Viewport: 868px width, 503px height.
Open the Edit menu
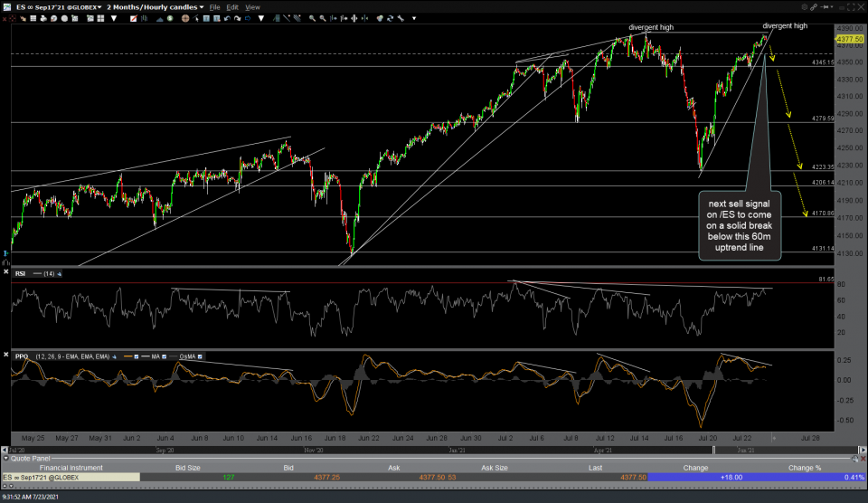pyautogui.click(x=232, y=7)
